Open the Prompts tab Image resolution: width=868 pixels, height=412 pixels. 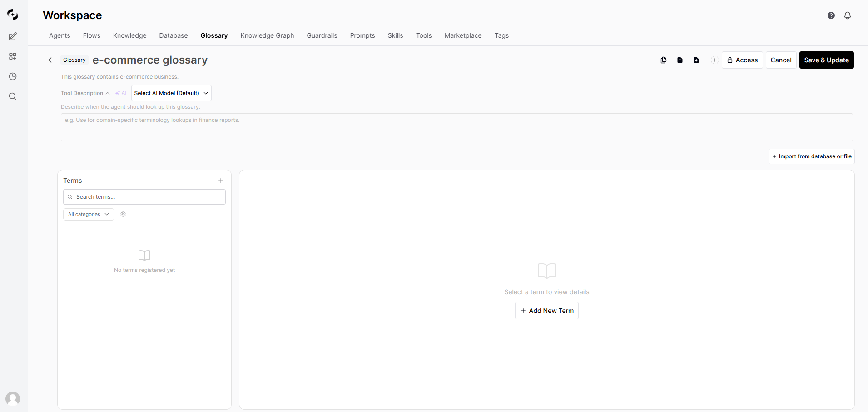click(362, 35)
